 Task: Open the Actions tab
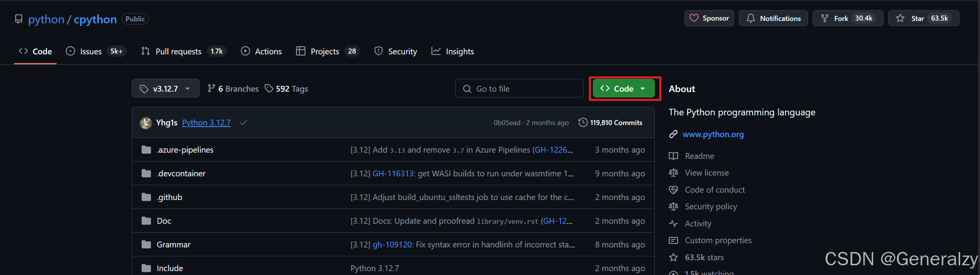coord(261,51)
